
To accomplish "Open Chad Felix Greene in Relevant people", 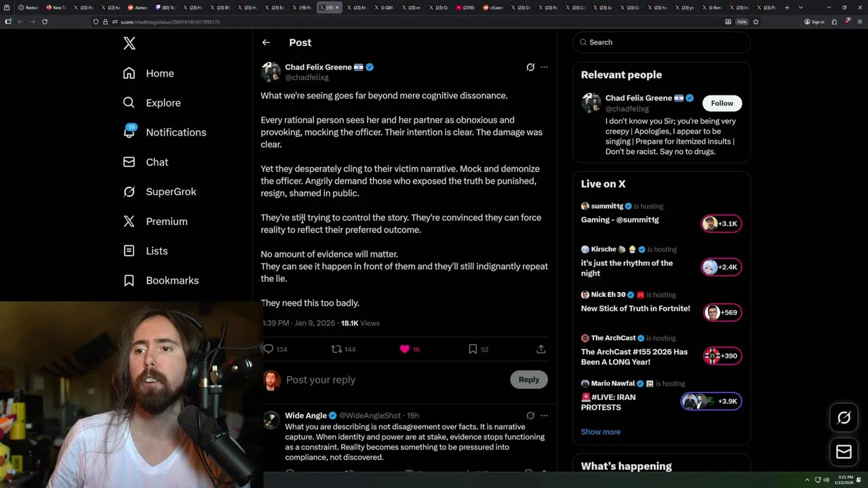I will (x=639, y=98).
